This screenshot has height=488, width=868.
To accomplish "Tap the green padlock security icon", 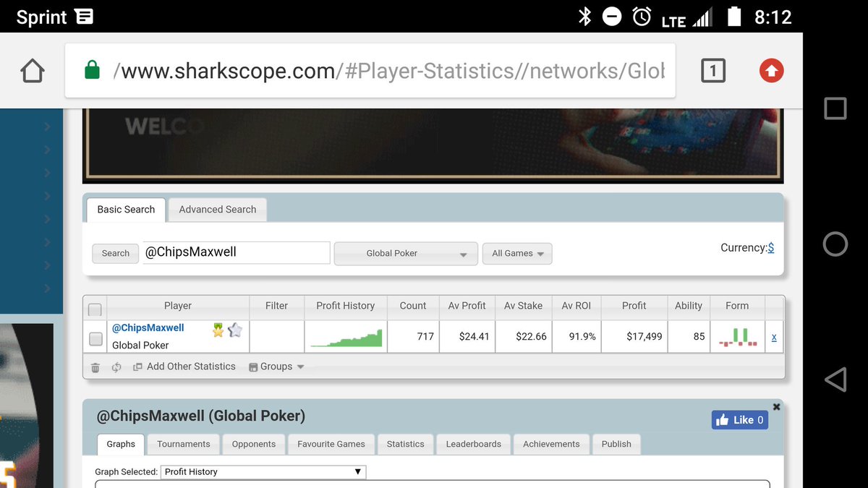I will click(92, 70).
